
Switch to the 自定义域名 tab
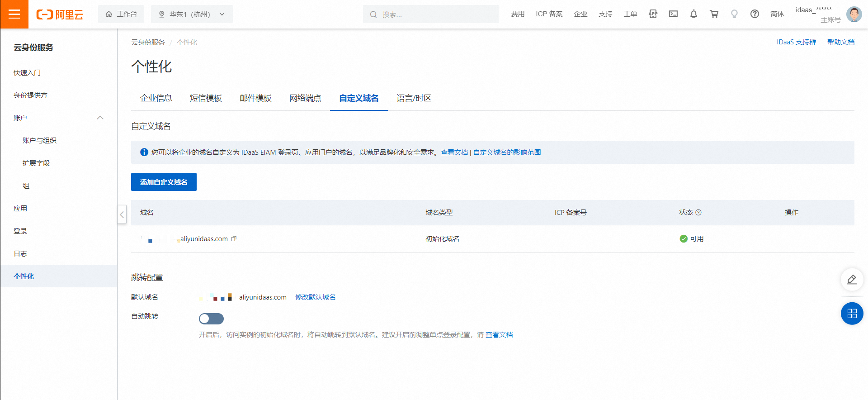coord(359,98)
